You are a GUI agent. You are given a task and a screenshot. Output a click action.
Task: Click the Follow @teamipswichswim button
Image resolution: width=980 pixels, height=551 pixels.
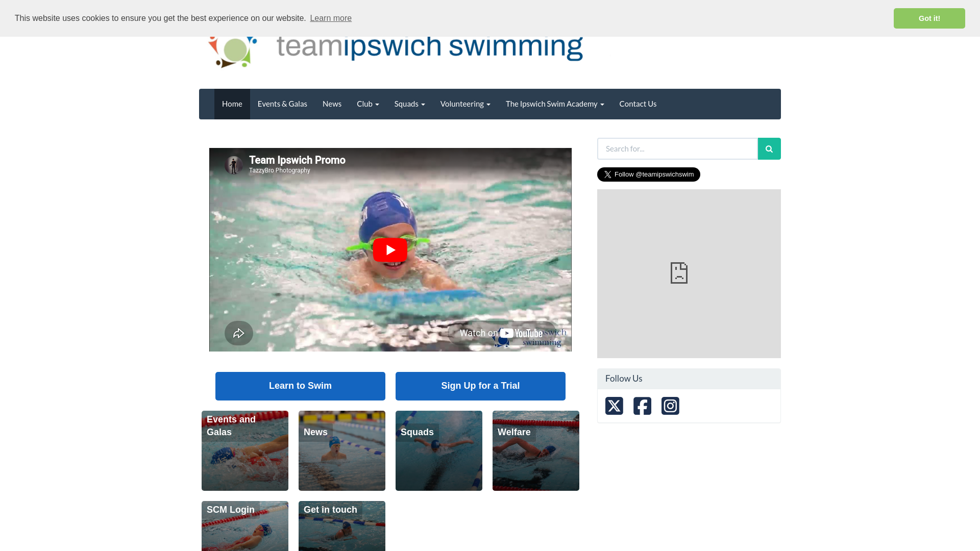[x=649, y=174]
